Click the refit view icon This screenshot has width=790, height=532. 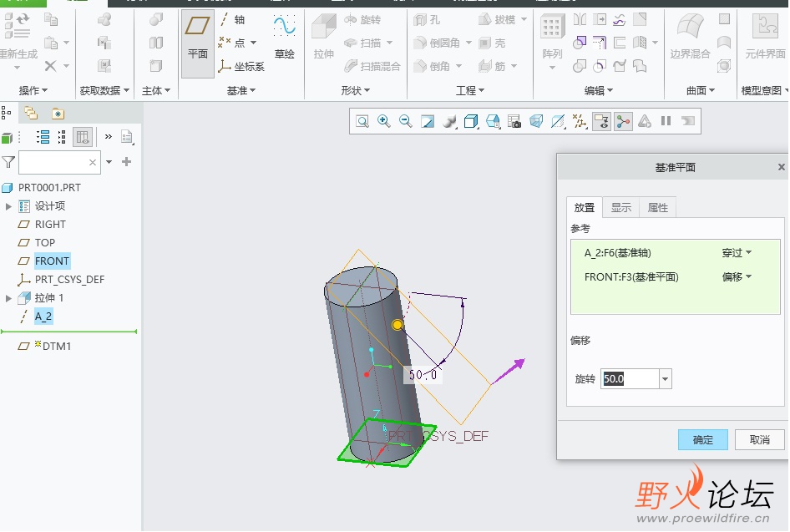(x=362, y=121)
